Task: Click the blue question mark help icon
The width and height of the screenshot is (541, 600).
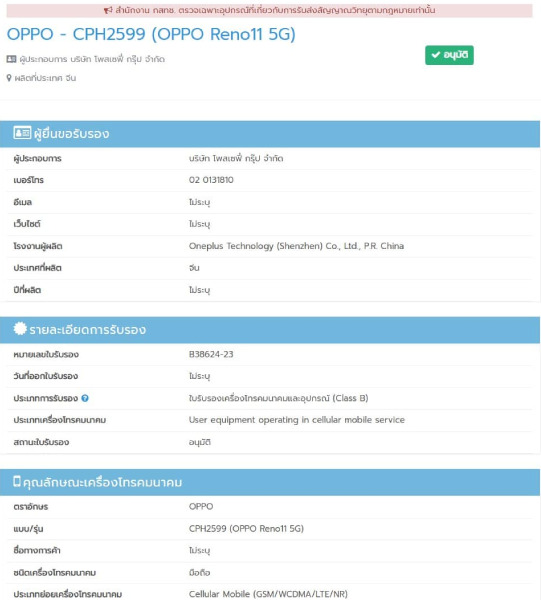Action: [x=85, y=398]
